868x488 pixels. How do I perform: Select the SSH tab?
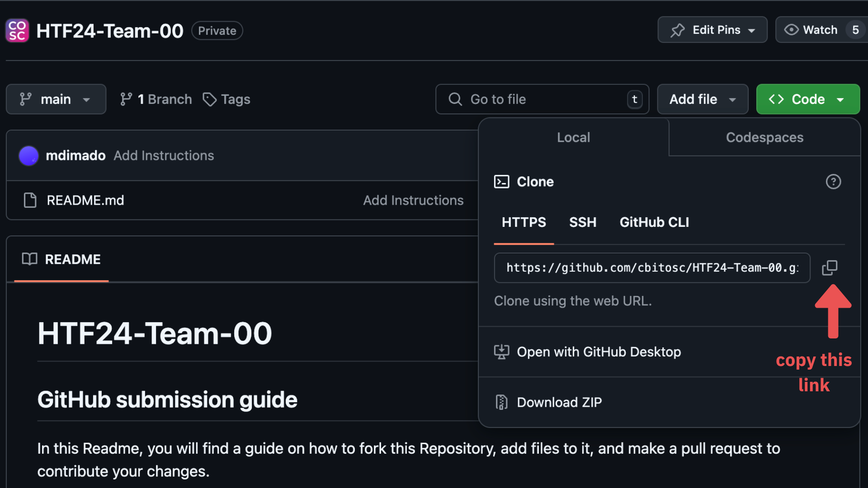[x=583, y=222]
